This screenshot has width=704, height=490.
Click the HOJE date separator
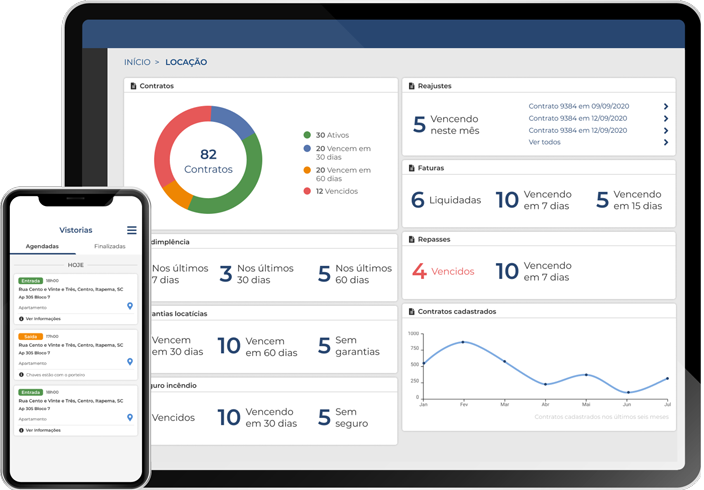click(x=76, y=265)
